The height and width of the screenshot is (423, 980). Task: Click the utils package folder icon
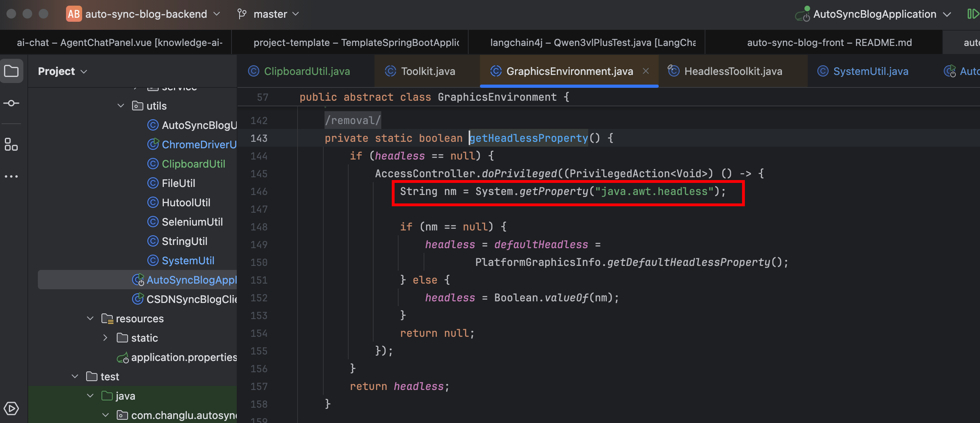pos(138,106)
